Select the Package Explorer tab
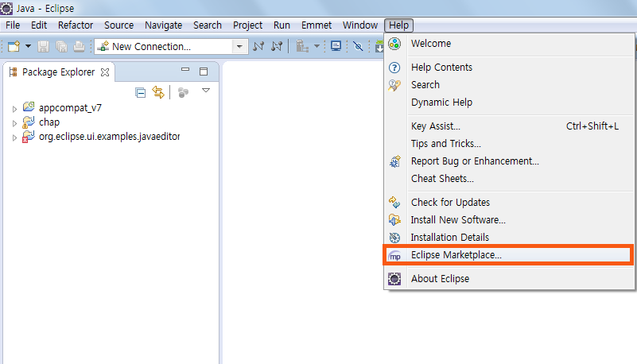The width and height of the screenshot is (637, 364). click(x=58, y=72)
